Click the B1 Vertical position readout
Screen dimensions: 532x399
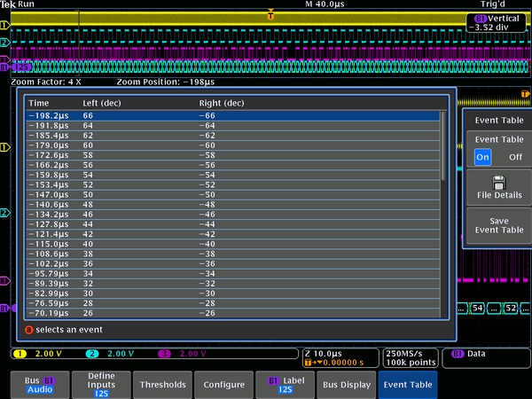click(497, 22)
